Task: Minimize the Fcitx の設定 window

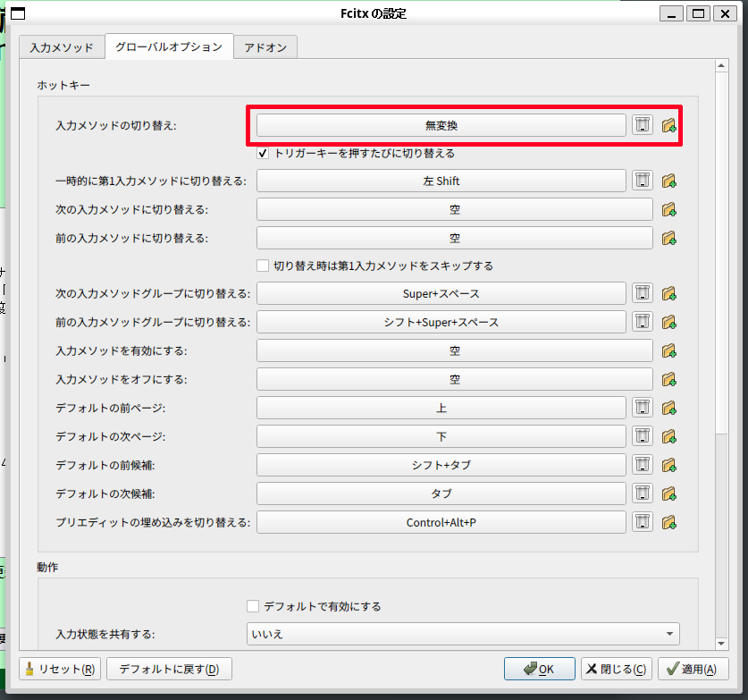Action: point(671,13)
